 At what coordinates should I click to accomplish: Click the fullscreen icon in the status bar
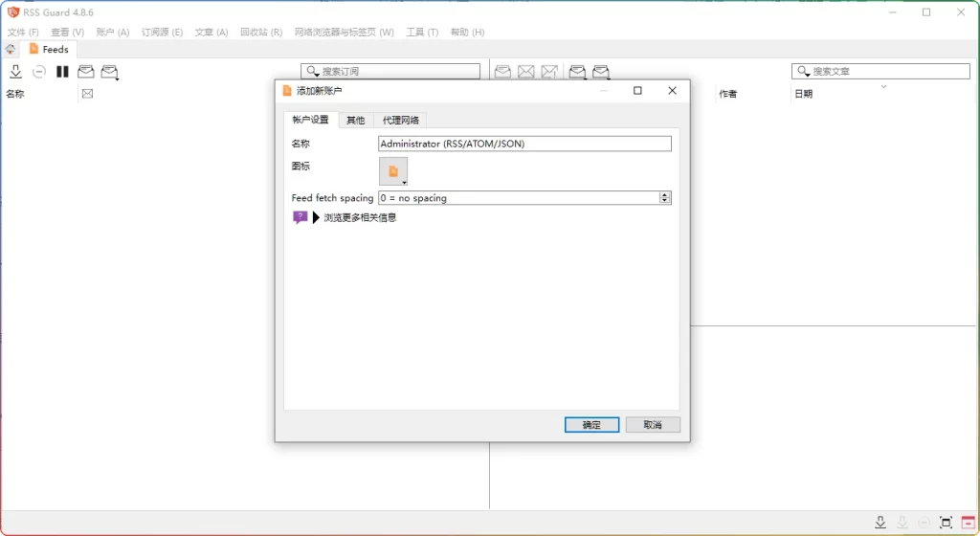pyautogui.click(x=946, y=523)
